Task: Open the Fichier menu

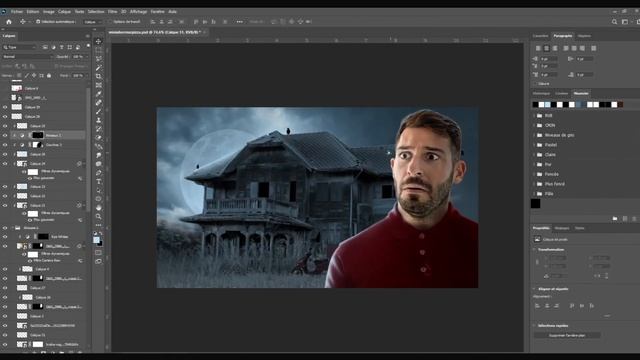Action: coord(17,11)
